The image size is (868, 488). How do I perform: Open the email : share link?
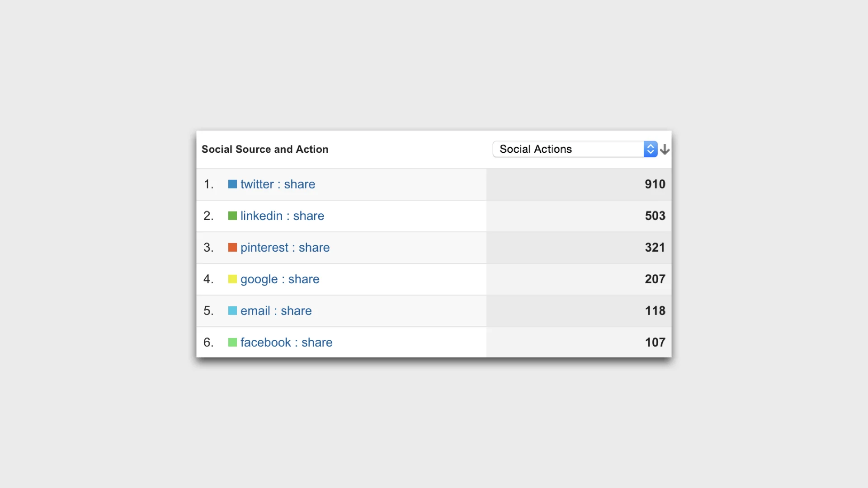[276, 311]
